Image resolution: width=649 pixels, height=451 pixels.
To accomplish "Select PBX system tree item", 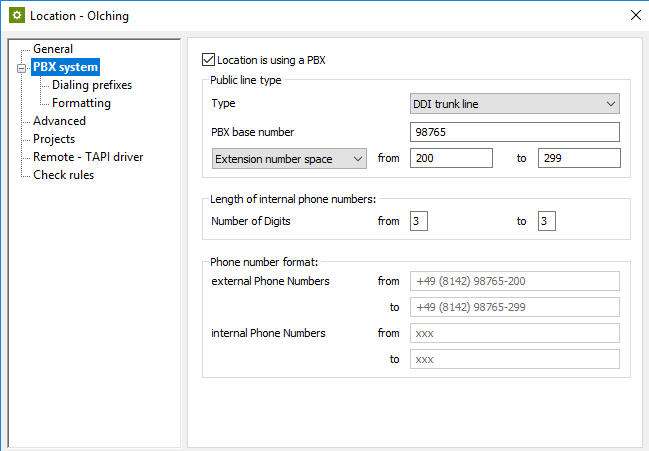I will coord(65,67).
